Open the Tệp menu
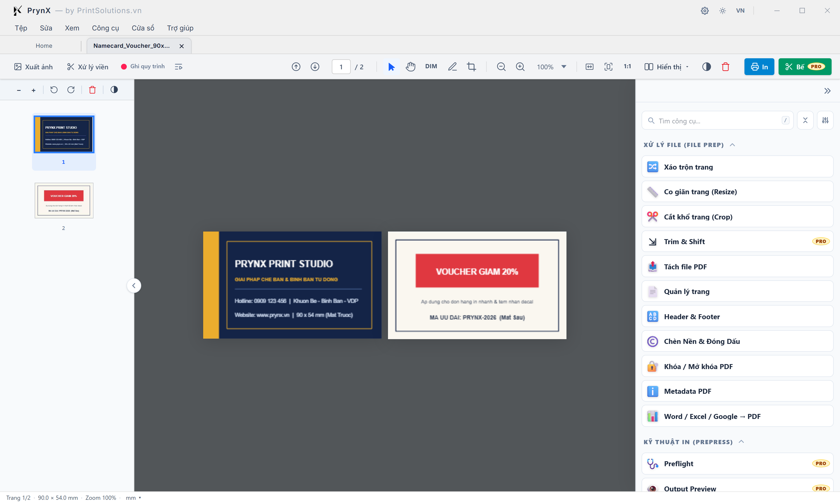The height and width of the screenshot is (504, 840). pyautogui.click(x=21, y=28)
